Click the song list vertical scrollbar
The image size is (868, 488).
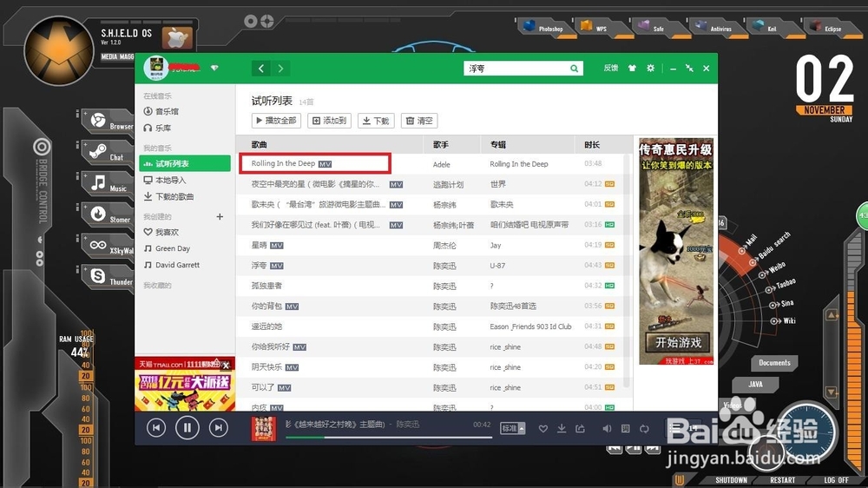tap(626, 272)
